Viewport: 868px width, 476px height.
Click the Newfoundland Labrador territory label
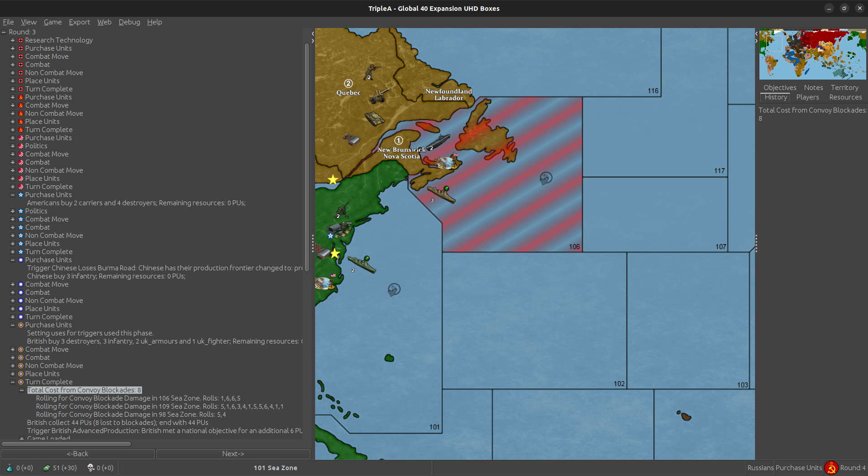pyautogui.click(x=448, y=94)
